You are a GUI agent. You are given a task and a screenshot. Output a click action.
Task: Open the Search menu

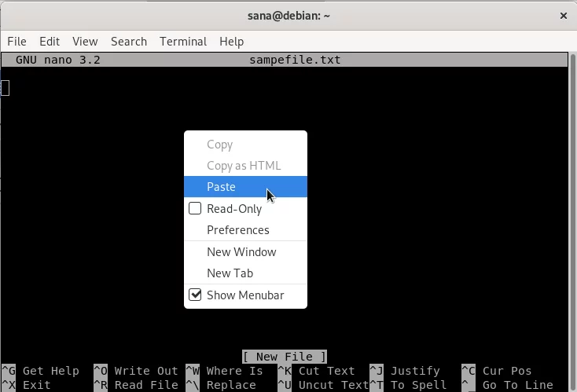tap(129, 41)
